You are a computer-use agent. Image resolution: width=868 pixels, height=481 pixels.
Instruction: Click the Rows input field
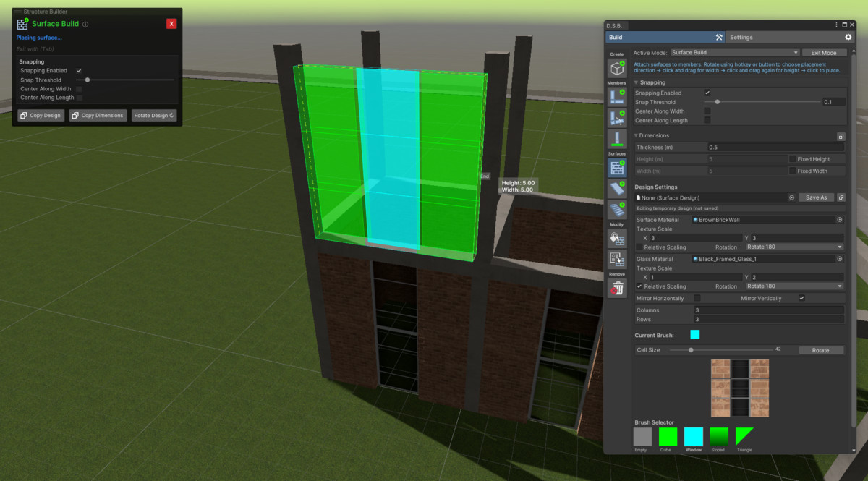tap(768, 319)
